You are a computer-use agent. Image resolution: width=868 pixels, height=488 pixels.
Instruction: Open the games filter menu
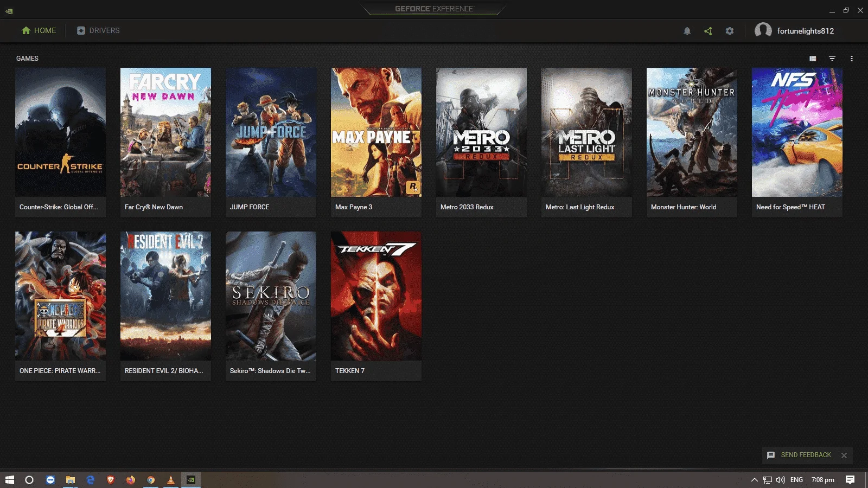point(832,59)
